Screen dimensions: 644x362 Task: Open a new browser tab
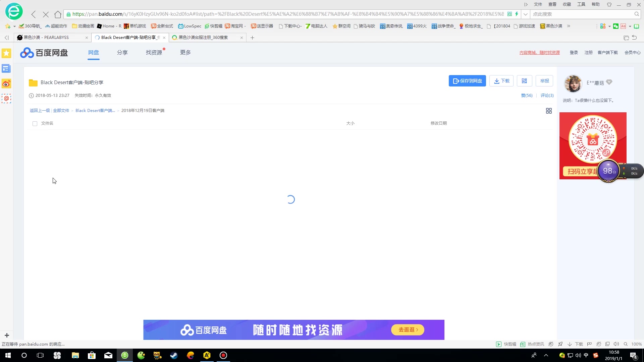[x=252, y=38]
